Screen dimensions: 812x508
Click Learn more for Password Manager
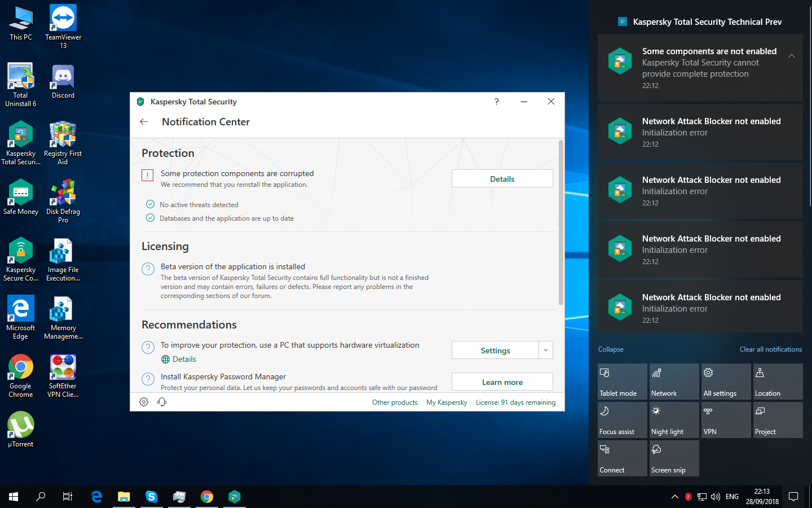pyautogui.click(x=502, y=382)
